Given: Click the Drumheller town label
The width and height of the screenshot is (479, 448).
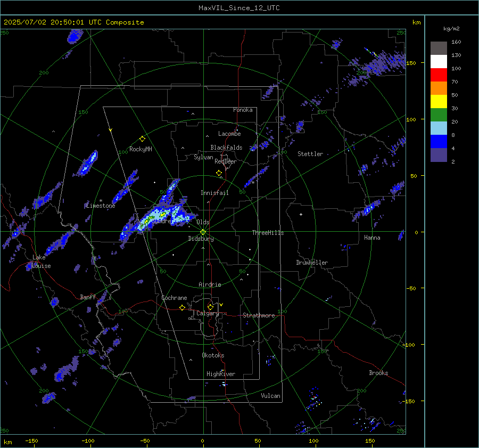Looking at the screenshot, I should click(312, 263).
